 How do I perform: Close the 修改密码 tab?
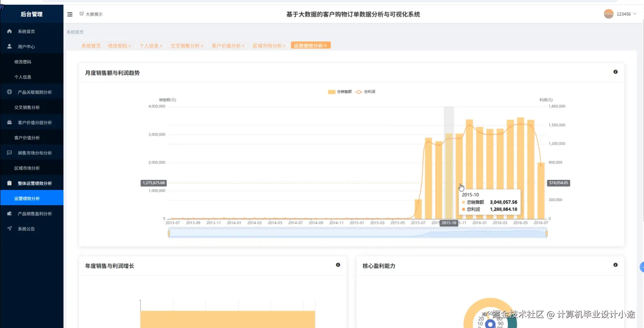(x=130, y=46)
